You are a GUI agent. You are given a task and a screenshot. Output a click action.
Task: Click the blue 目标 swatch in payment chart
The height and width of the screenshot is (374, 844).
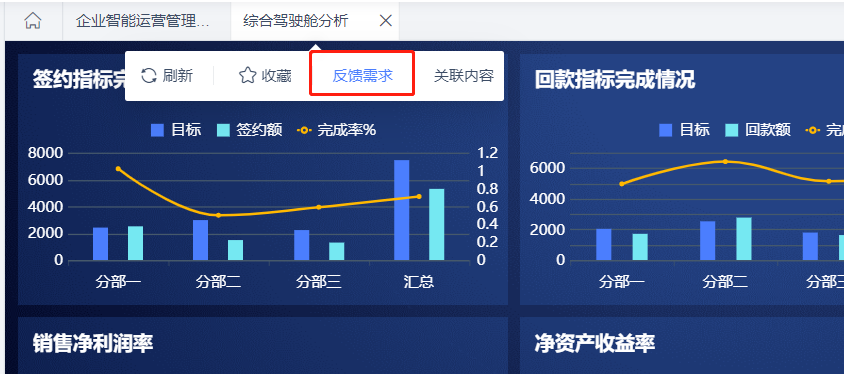coord(666,130)
